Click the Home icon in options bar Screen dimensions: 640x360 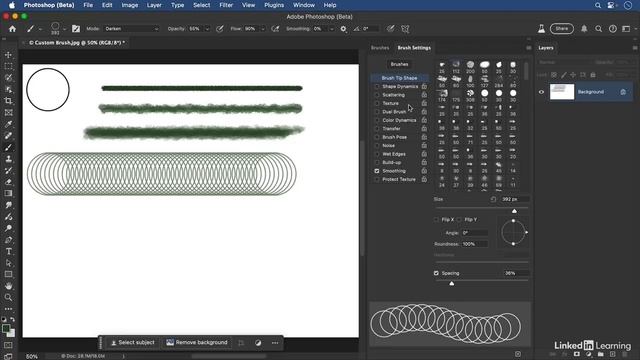pos(12,29)
